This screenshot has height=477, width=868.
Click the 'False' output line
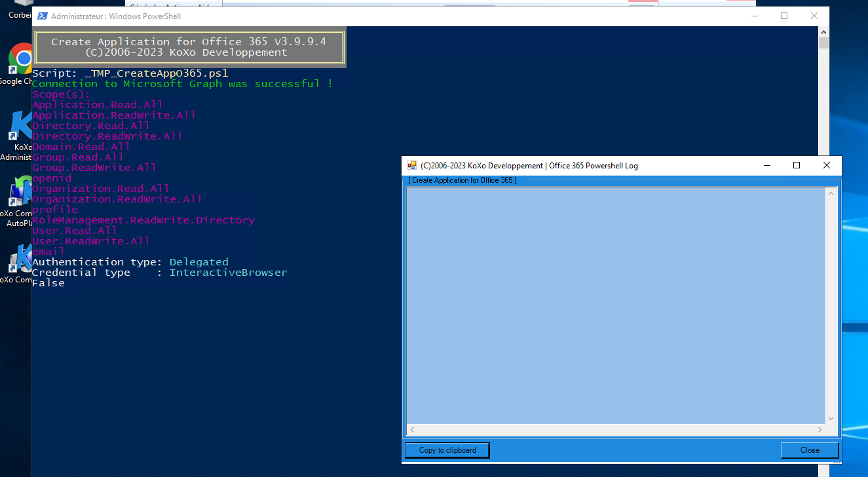(x=48, y=283)
